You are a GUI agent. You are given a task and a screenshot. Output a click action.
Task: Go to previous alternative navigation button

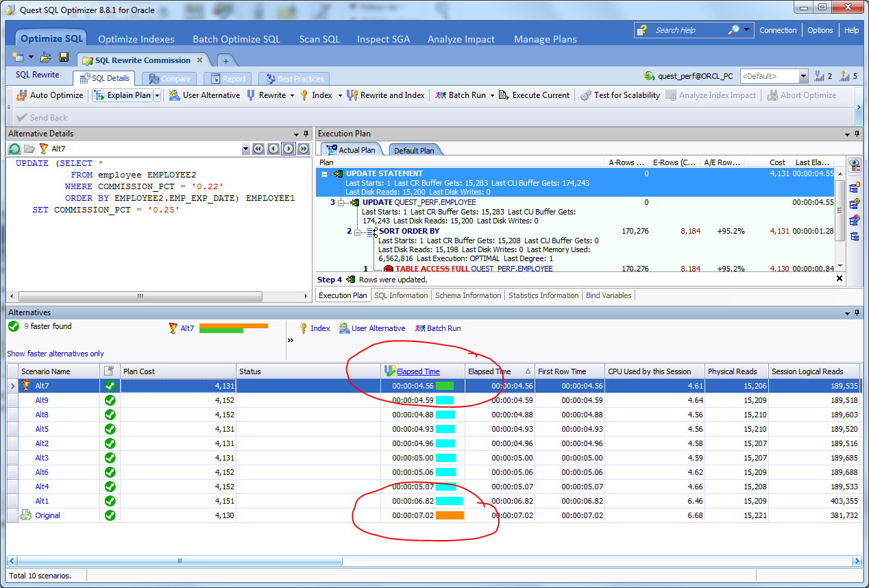[273, 149]
